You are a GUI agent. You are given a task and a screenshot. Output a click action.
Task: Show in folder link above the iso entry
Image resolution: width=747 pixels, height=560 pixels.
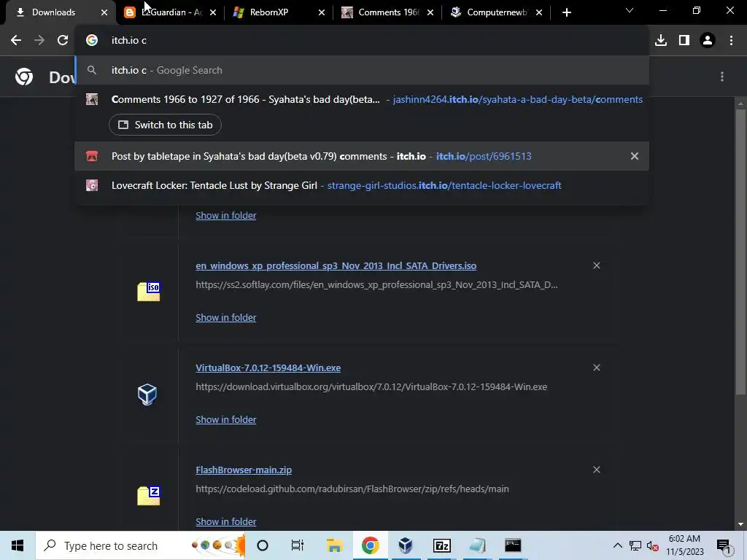(x=226, y=216)
